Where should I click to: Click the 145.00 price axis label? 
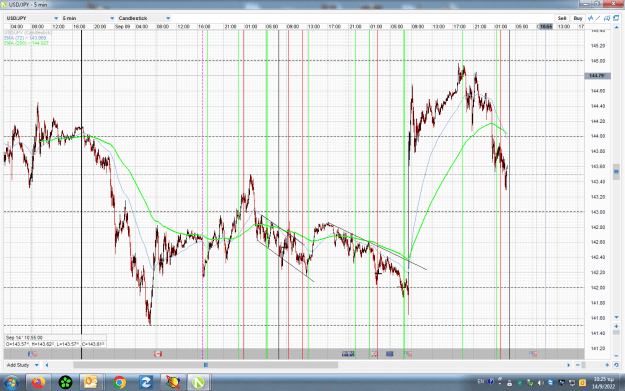[598, 61]
